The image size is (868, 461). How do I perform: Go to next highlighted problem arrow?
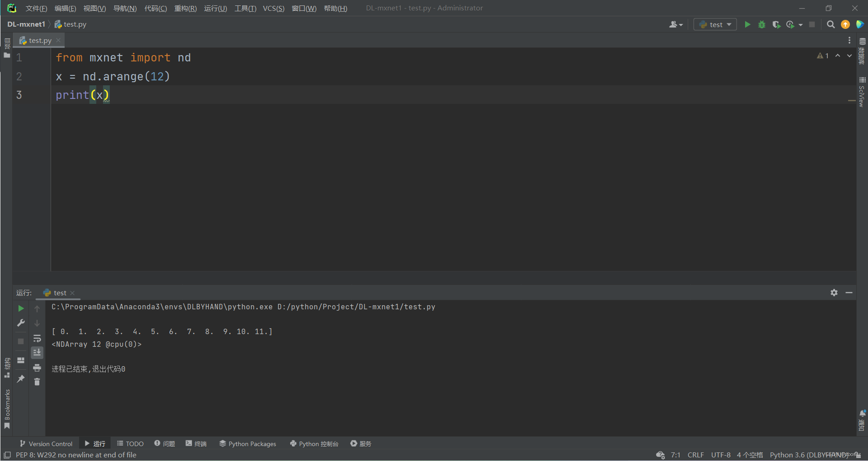(x=849, y=56)
